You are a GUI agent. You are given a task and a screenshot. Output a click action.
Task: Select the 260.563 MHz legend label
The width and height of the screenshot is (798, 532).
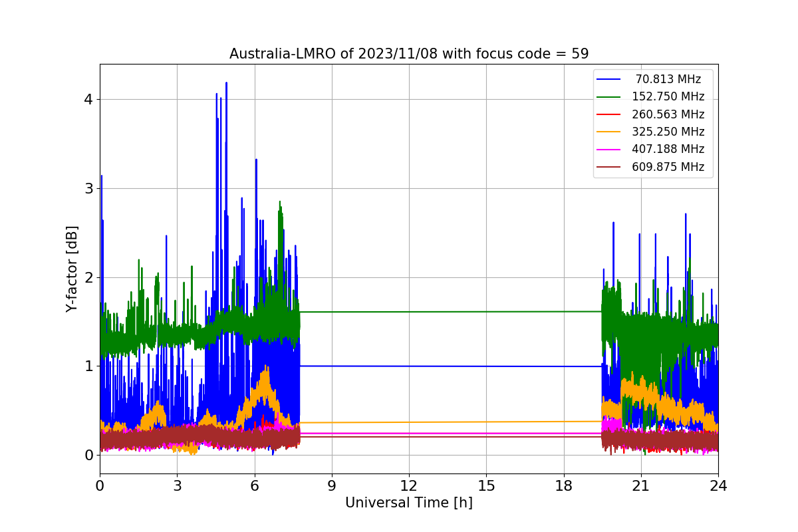(x=668, y=114)
